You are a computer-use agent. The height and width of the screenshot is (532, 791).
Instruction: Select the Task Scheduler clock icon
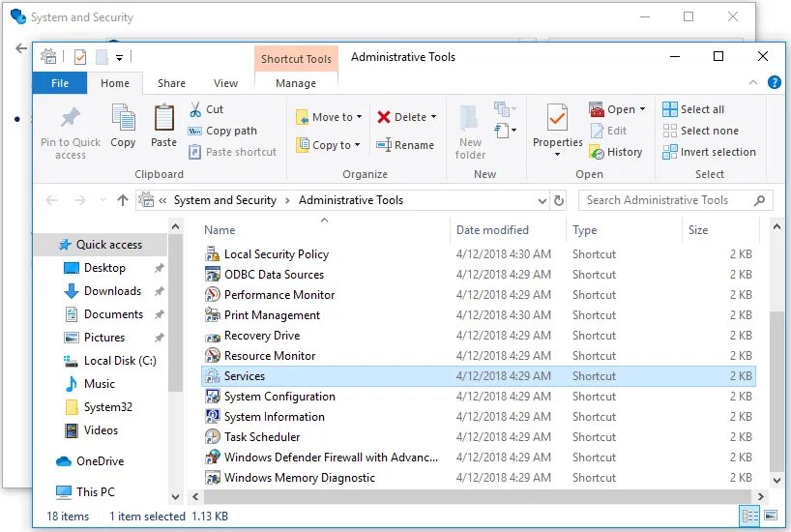click(213, 436)
